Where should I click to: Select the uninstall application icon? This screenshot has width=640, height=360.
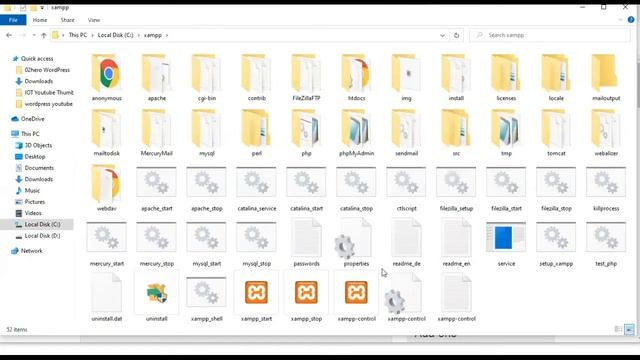[x=157, y=293]
